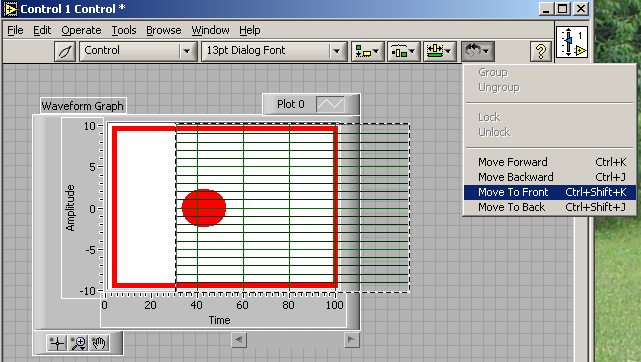641x362 pixels.
Task: Click the Customize Mode wrench icon
Action: pyautogui.click(x=65, y=51)
